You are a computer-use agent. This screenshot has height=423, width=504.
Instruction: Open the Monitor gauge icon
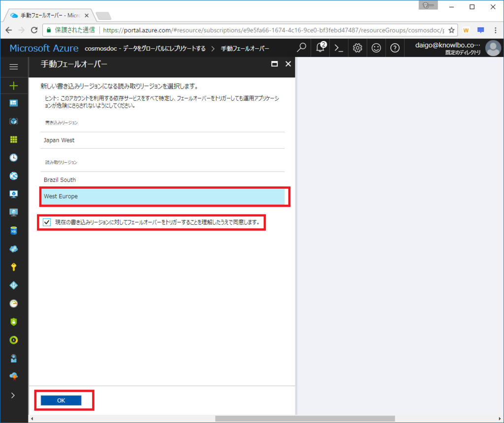(x=13, y=303)
